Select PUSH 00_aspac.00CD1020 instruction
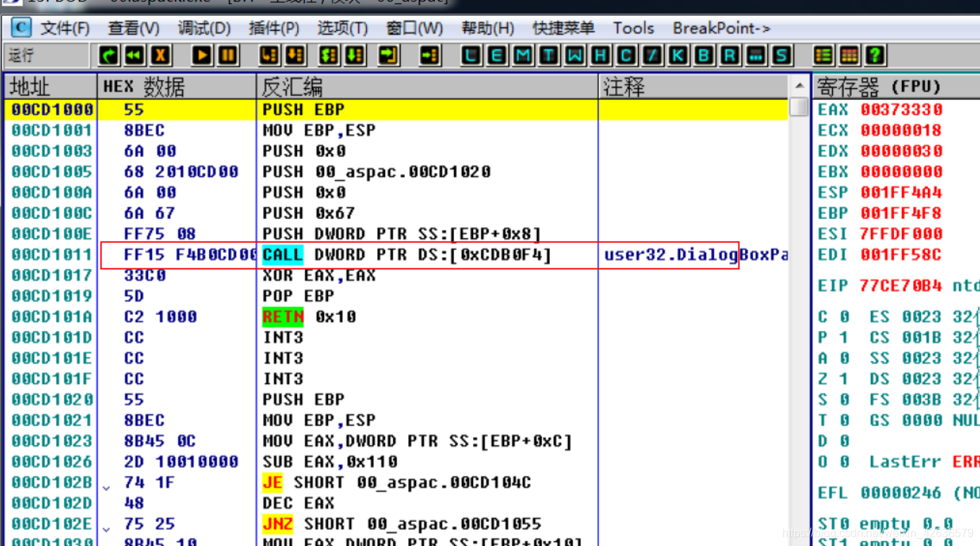 (x=377, y=172)
